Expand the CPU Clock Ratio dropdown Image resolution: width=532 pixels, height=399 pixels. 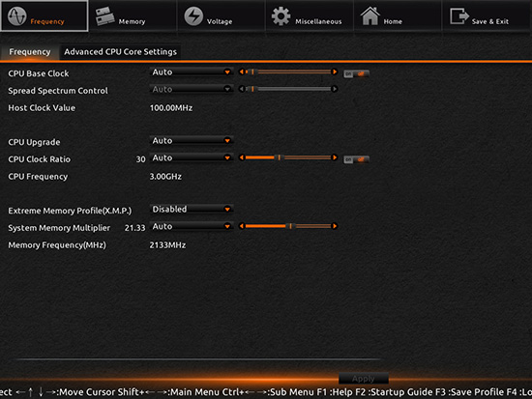[192, 158]
